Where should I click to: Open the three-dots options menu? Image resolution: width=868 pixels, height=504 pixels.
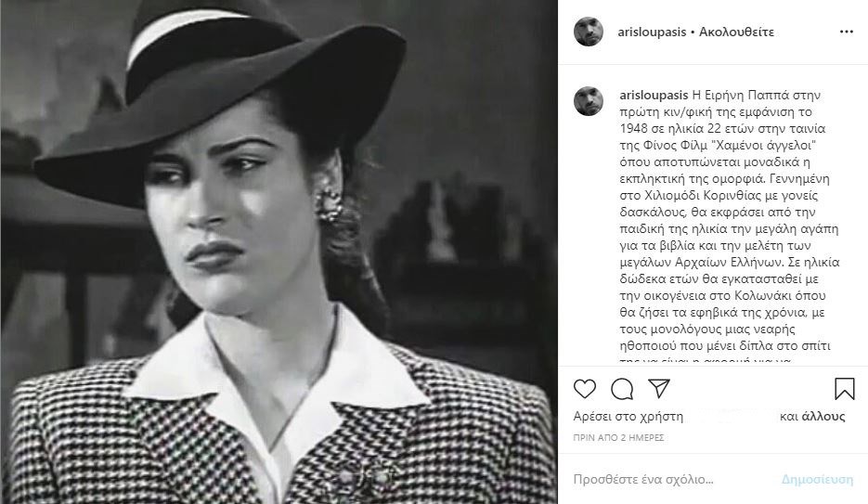847,32
